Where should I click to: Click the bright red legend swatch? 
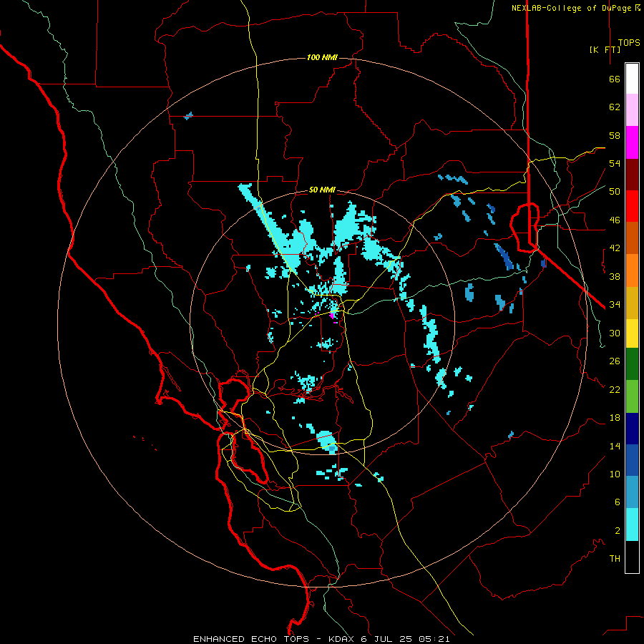point(632,206)
